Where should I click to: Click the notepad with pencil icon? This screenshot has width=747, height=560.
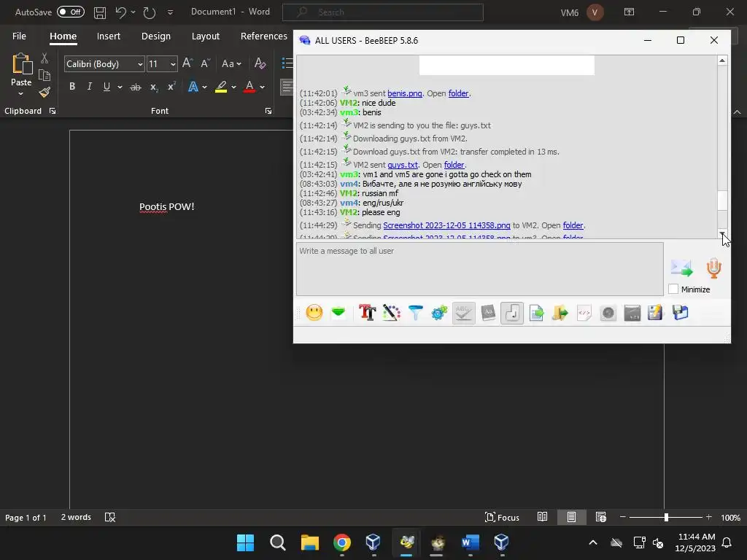[x=656, y=313]
